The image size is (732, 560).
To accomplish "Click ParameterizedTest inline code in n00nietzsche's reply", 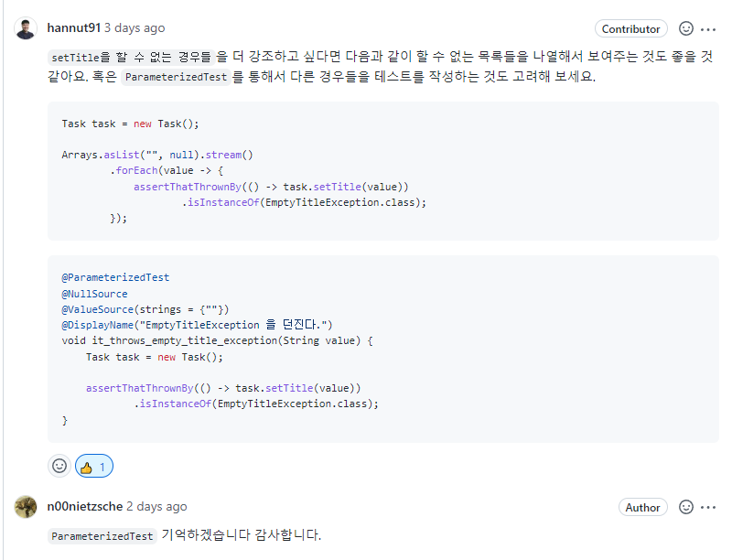I will click(x=102, y=535).
